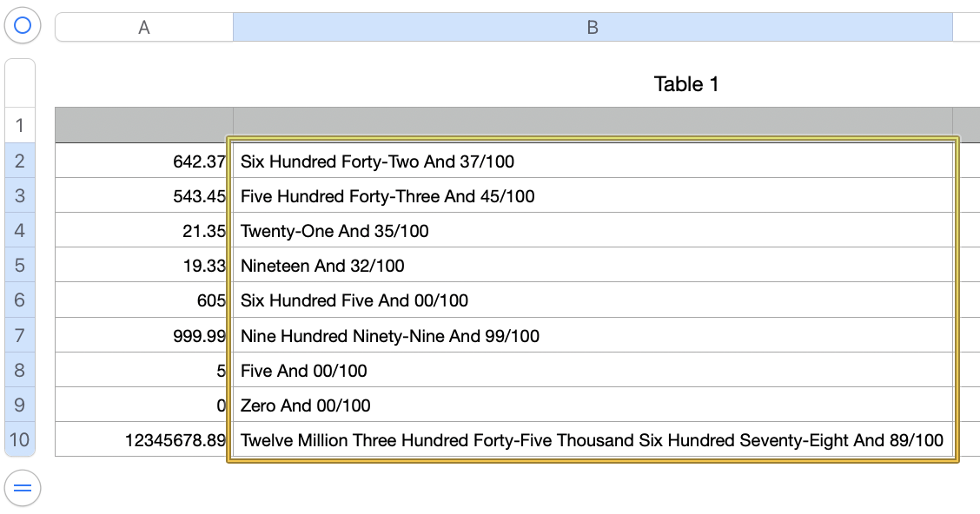Select row 7 header number
The image size is (980, 514).
20,335
